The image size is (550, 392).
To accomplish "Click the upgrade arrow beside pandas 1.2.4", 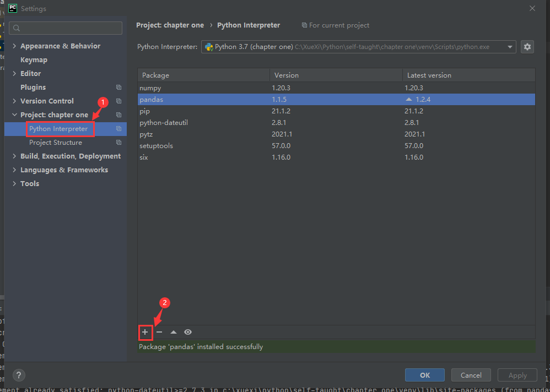I will pyautogui.click(x=408, y=100).
